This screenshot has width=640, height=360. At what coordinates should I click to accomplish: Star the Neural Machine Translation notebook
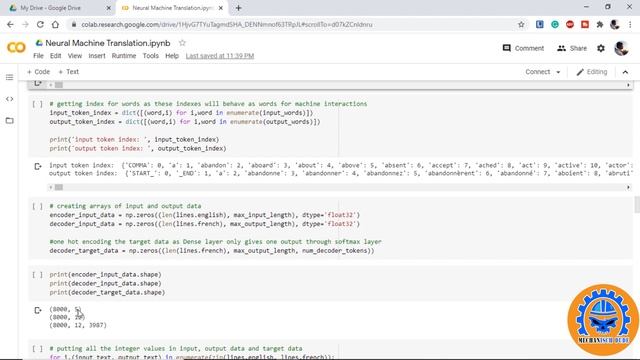[182, 42]
